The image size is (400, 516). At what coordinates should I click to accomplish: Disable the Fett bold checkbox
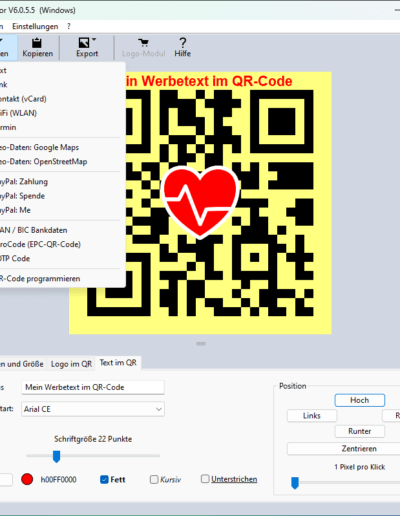coord(104,479)
